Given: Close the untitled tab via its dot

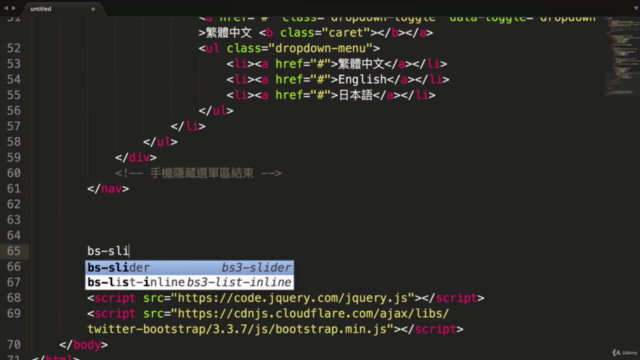Looking at the screenshot, I should click(93, 9).
